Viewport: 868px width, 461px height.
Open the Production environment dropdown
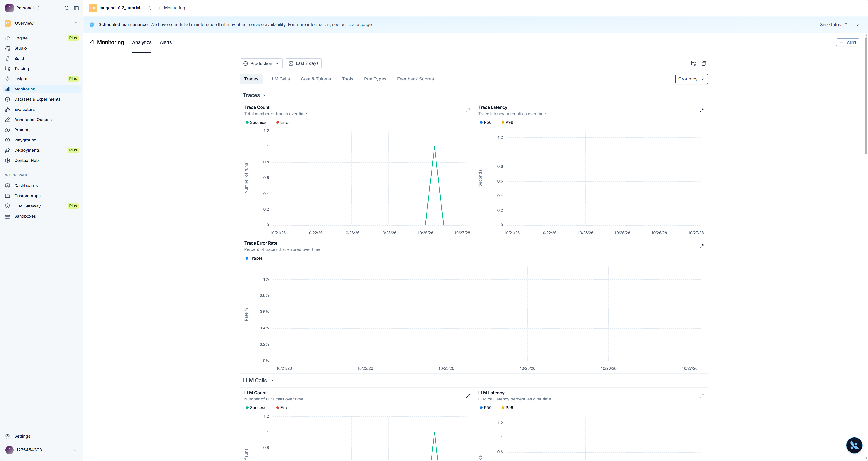click(x=261, y=63)
